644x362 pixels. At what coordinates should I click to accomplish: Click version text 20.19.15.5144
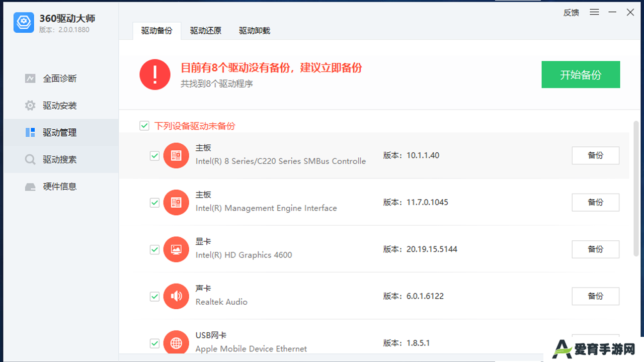click(x=432, y=249)
